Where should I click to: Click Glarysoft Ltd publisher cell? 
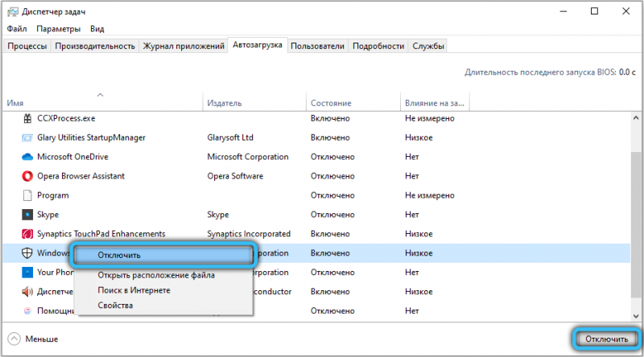click(230, 137)
